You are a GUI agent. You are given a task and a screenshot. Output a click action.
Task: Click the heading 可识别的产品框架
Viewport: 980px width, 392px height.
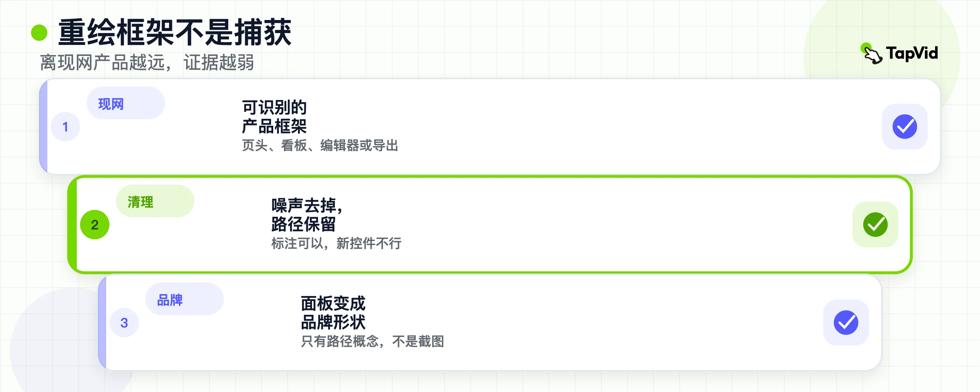274,117
